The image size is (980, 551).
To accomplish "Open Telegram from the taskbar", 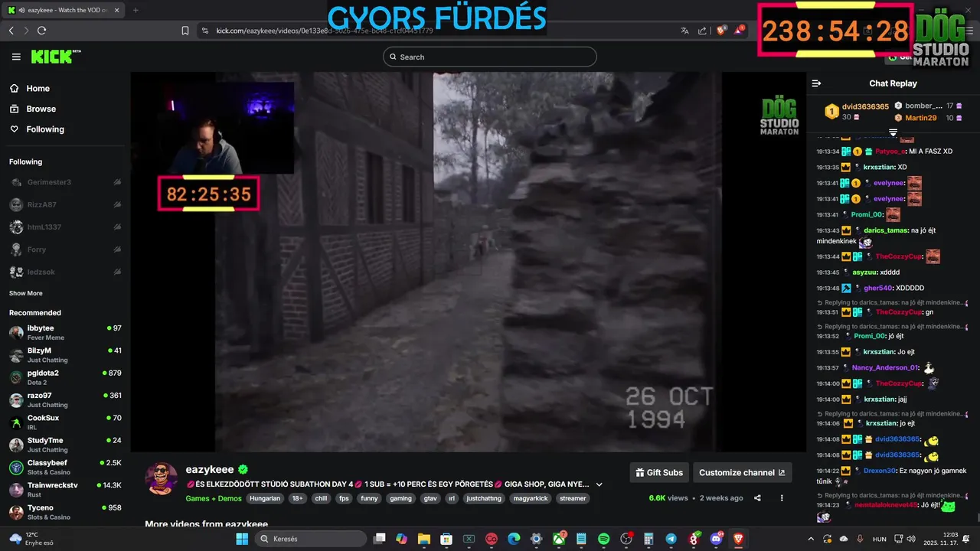I will [x=671, y=539].
